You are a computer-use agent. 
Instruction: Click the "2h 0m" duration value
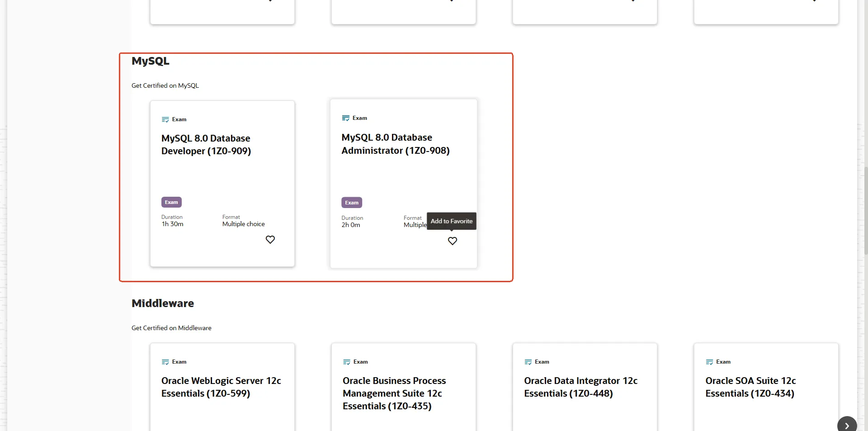coord(351,225)
